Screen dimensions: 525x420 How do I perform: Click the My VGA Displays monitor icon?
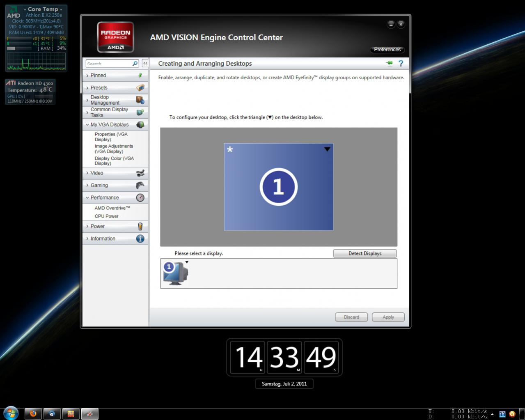(140, 124)
